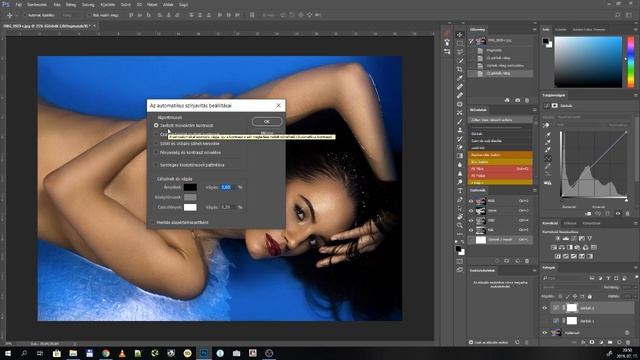
Task: Open the Réteg menu
Action: point(71,5)
